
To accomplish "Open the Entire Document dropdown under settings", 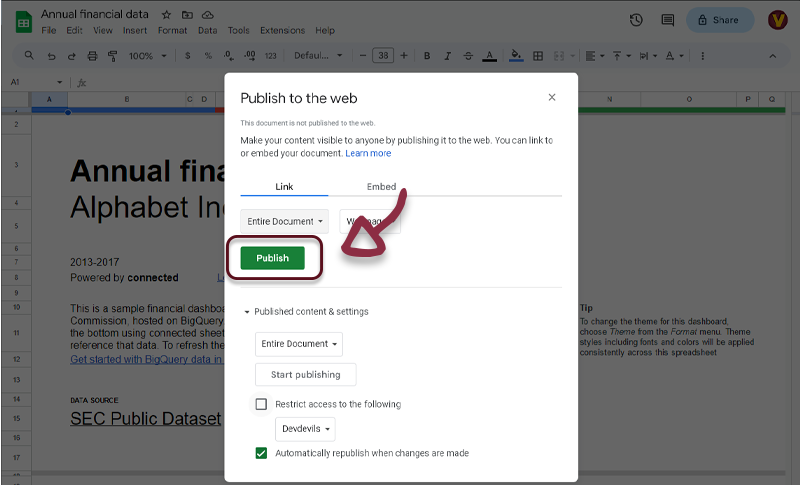I will (299, 344).
